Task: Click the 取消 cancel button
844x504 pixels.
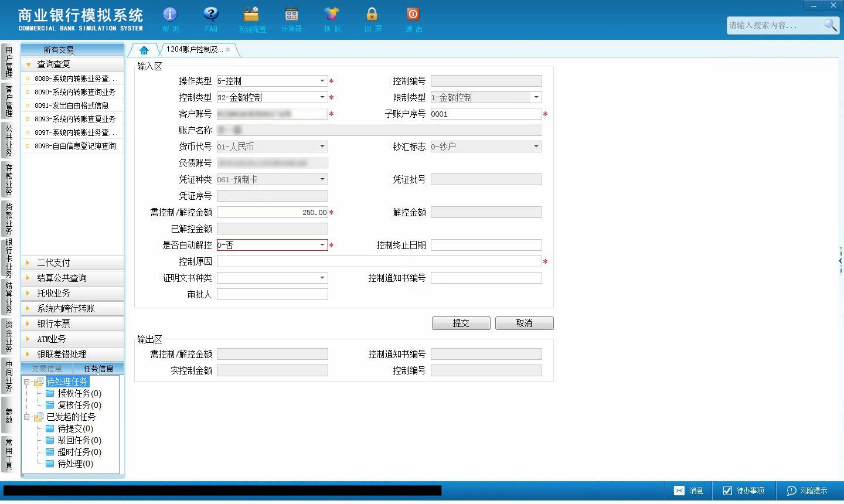Action: (524, 323)
